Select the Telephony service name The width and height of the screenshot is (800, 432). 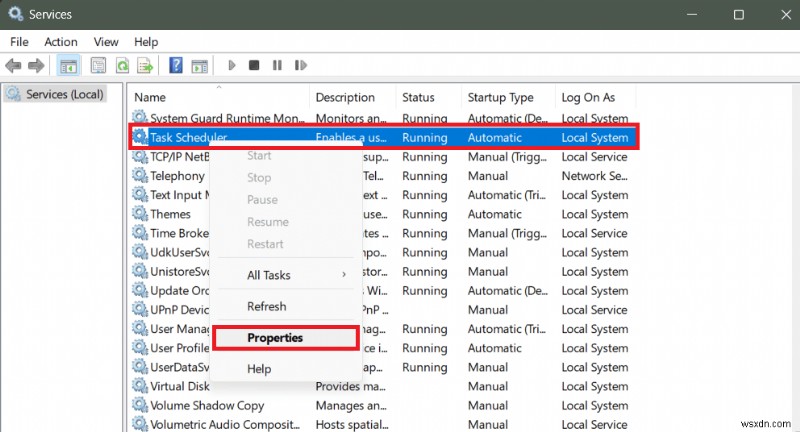(x=177, y=176)
